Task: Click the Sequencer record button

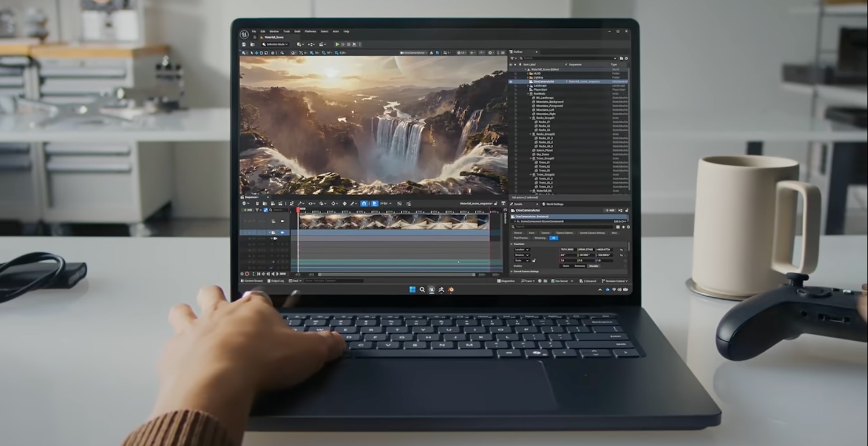Action: [x=247, y=274]
